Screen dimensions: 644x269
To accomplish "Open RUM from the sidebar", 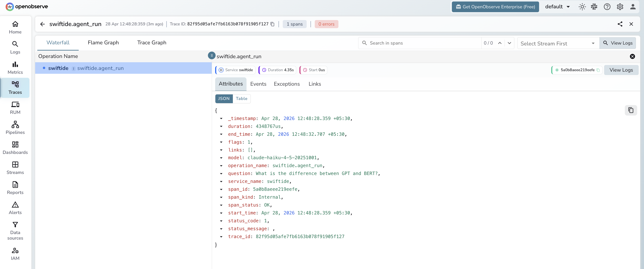I will pyautogui.click(x=15, y=108).
